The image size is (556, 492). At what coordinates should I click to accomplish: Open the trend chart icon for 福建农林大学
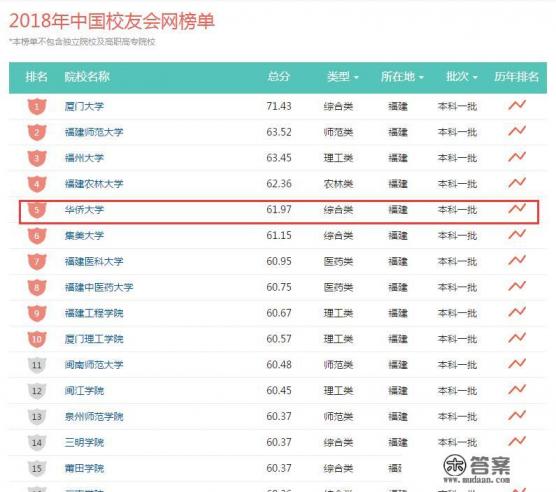[517, 183]
